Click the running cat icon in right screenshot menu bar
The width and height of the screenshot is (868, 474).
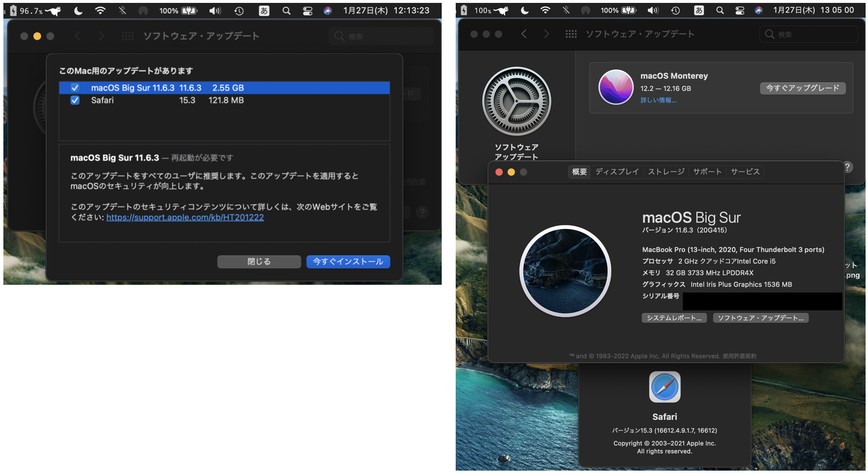pos(501,10)
